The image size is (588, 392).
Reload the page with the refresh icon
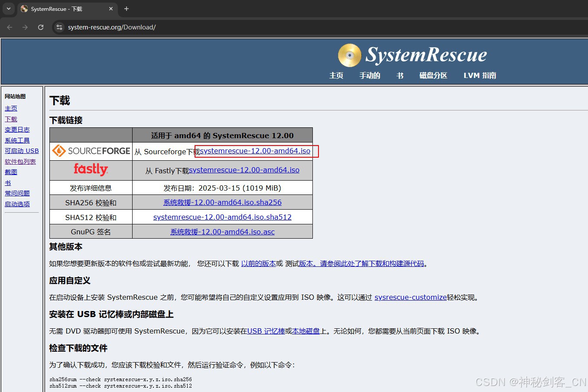[40, 27]
